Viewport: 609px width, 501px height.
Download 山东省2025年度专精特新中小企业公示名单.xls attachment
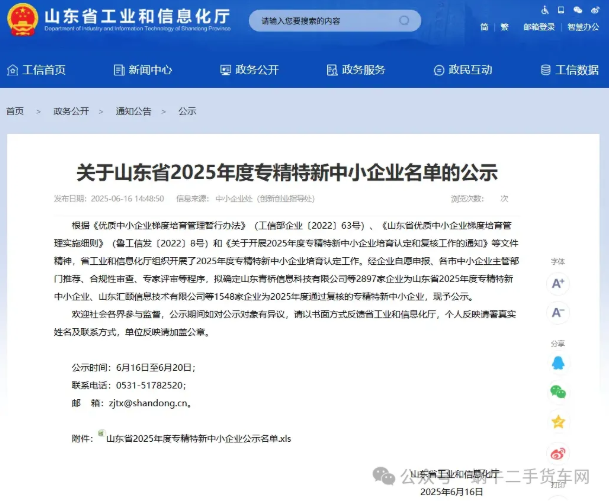[198, 438]
